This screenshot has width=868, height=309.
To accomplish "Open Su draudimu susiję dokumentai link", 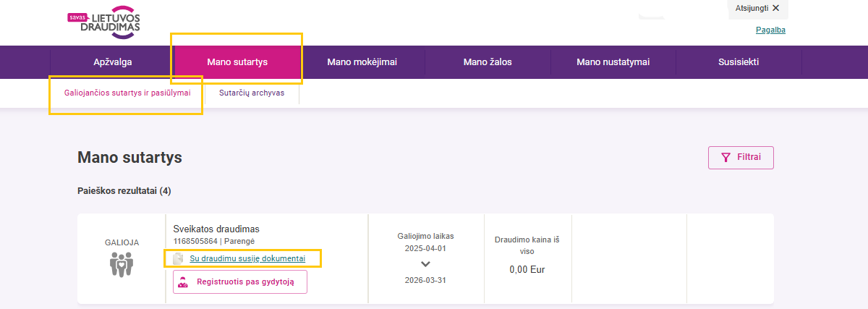I will 247,258.
